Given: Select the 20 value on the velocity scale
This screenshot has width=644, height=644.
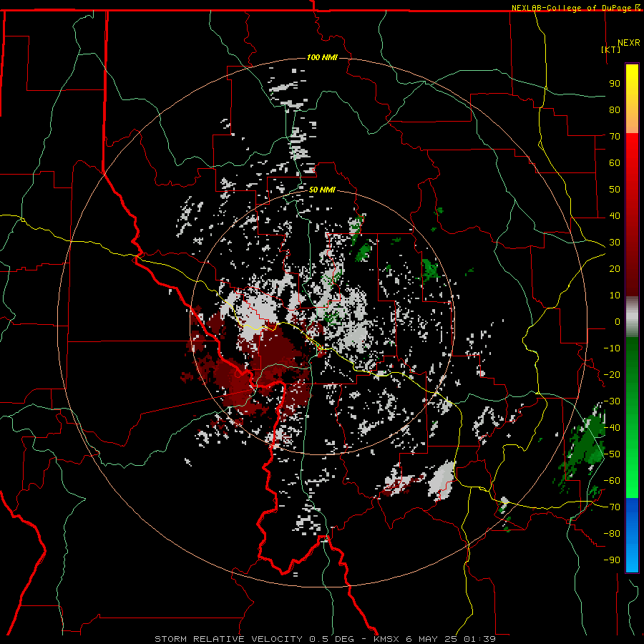Looking at the screenshot, I should click(615, 268).
